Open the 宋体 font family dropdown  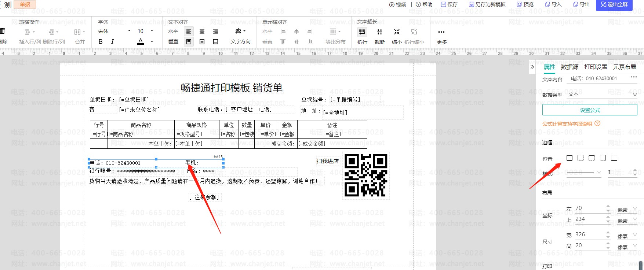coord(114,31)
